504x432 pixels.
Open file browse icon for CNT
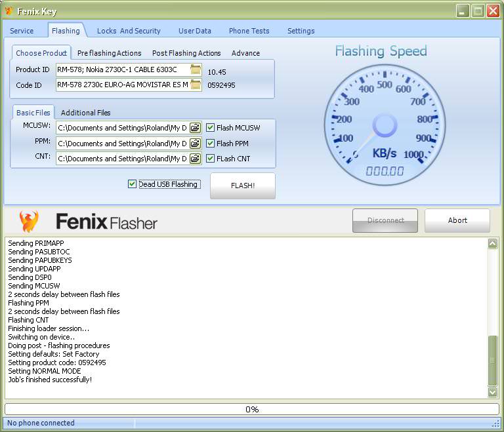[x=195, y=159]
